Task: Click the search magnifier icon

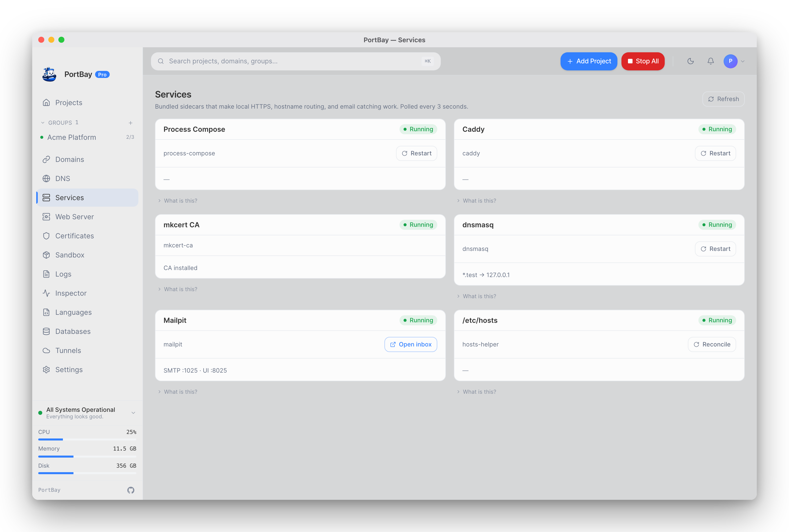Action: point(161,61)
